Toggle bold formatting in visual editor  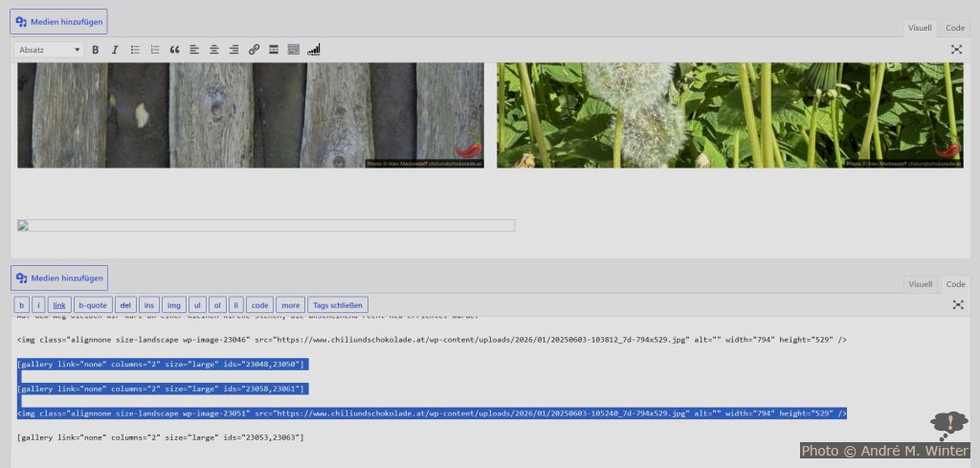click(x=95, y=50)
